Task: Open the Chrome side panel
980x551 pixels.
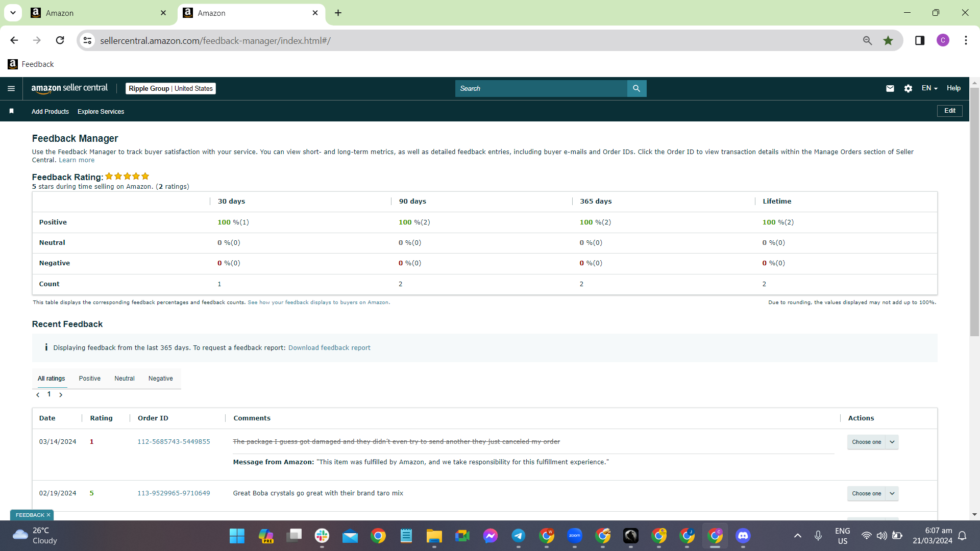Action: click(920, 40)
